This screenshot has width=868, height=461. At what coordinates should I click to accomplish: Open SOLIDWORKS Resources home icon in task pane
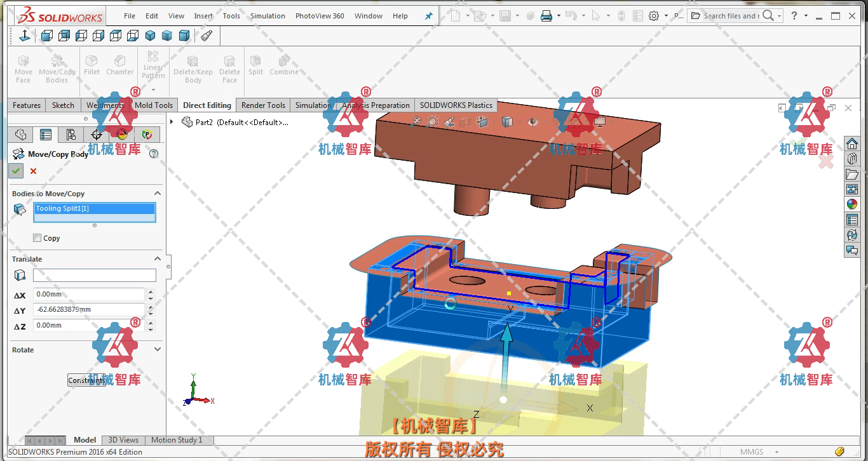pos(852,144)
